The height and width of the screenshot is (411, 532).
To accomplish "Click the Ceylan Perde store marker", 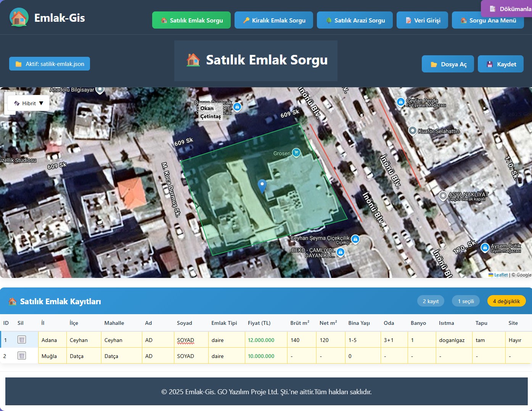I will [400, 102].
